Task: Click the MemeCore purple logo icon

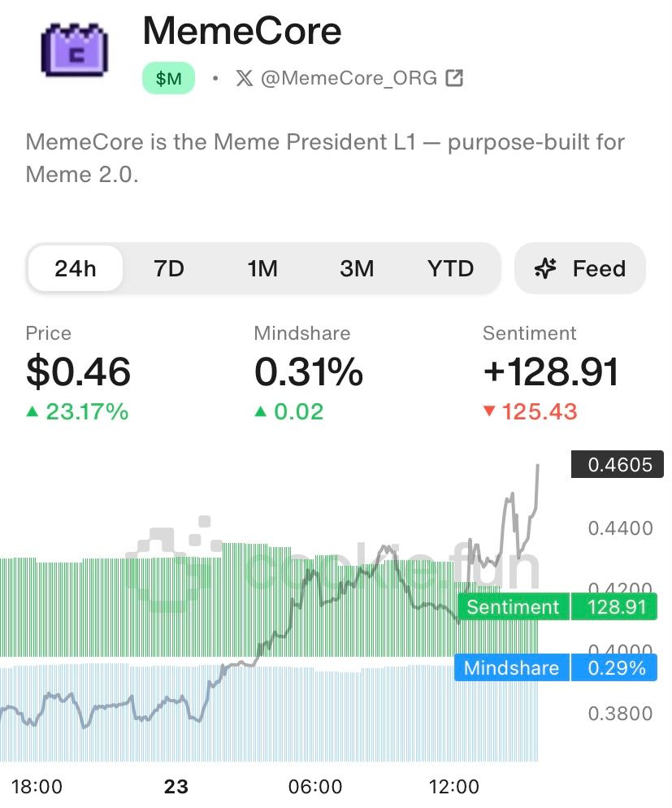Action: [x=73, y=49]
